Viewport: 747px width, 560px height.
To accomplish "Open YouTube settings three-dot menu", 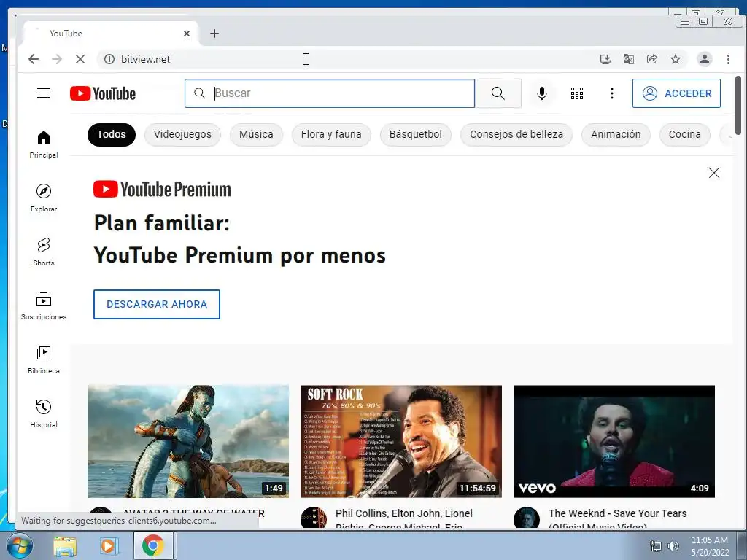I will [612, 93].
